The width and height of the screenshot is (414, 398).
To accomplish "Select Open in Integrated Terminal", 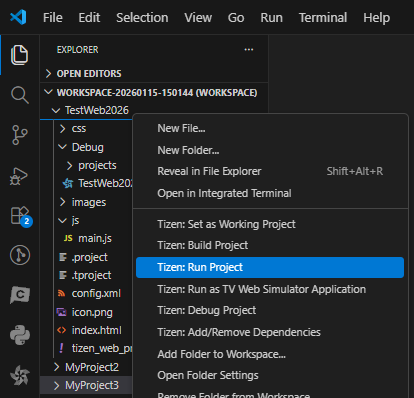I will pos(270,193).
